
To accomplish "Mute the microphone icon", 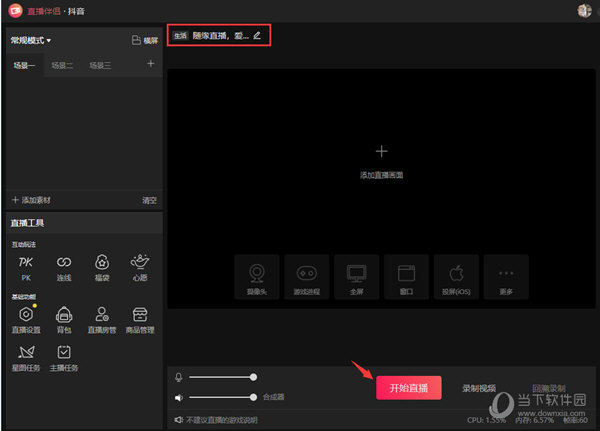I will [179, 377].
